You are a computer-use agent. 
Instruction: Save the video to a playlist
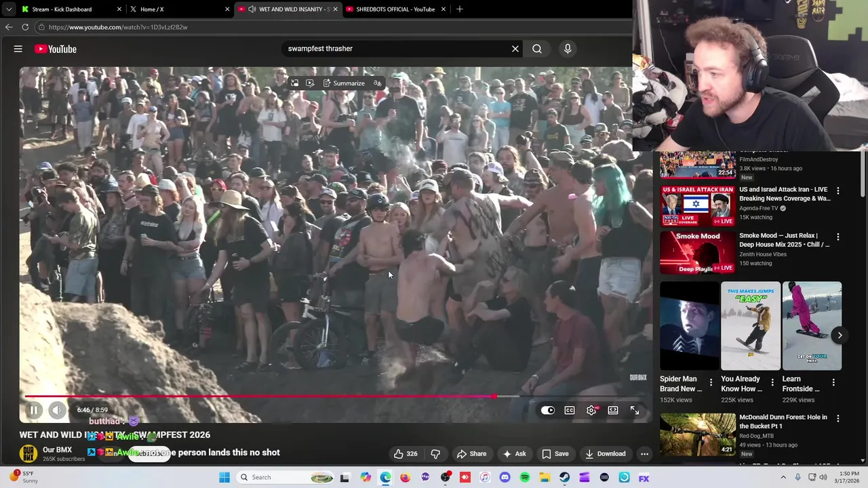(555, 453)
